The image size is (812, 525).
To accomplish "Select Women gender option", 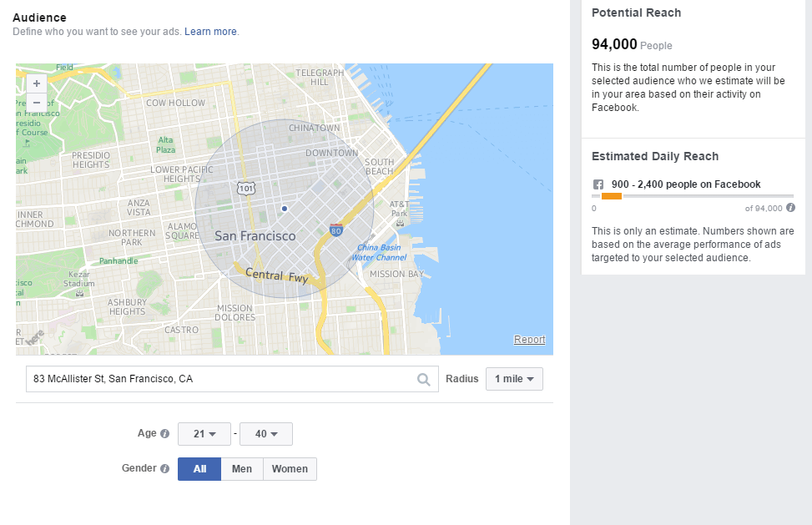I will pos(290,469).
